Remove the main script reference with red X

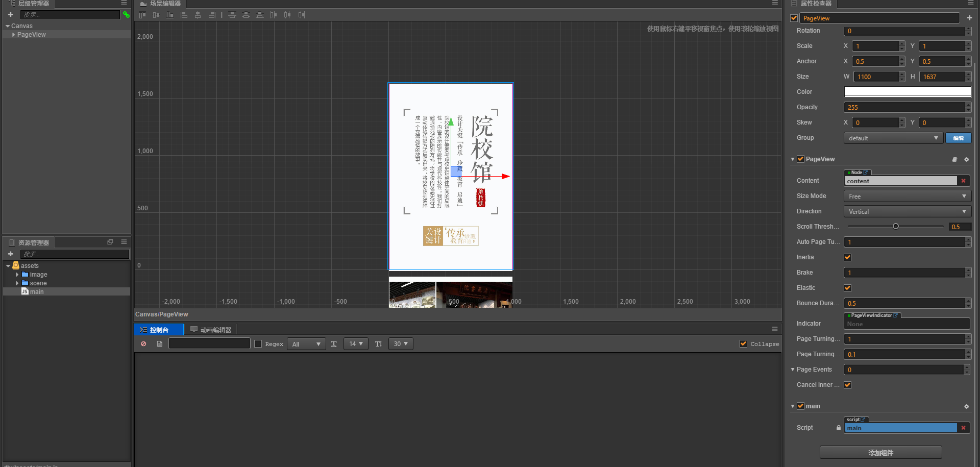tap(963, 428)
